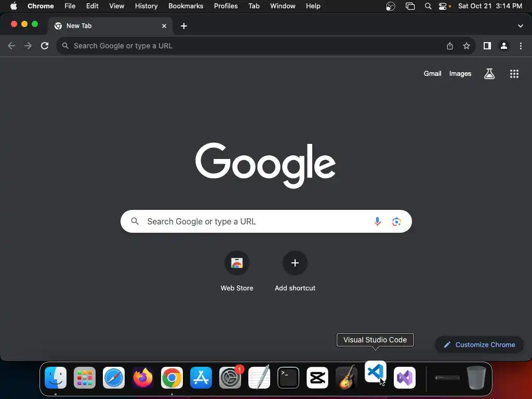Open the profile avatar menu
The image size is (532, 399).
pyautogui.click(x=504, y=46)
